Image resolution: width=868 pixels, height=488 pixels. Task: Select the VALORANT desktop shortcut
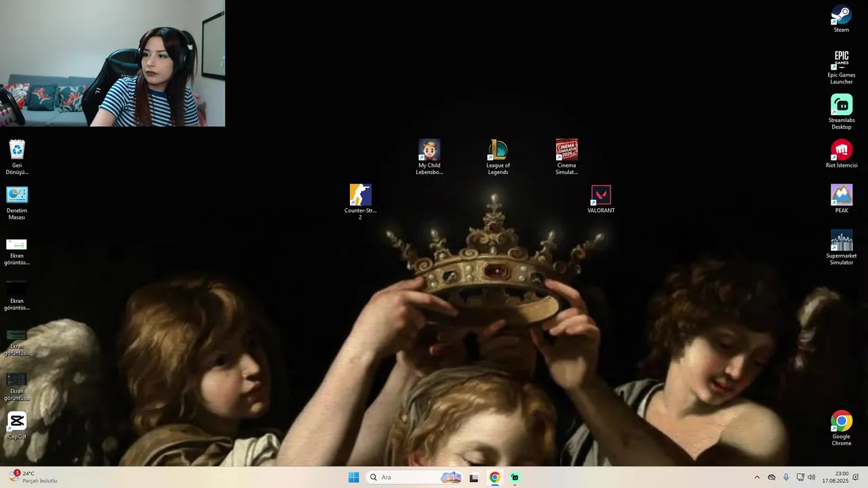pyautogui.click(x=601, y=199)
